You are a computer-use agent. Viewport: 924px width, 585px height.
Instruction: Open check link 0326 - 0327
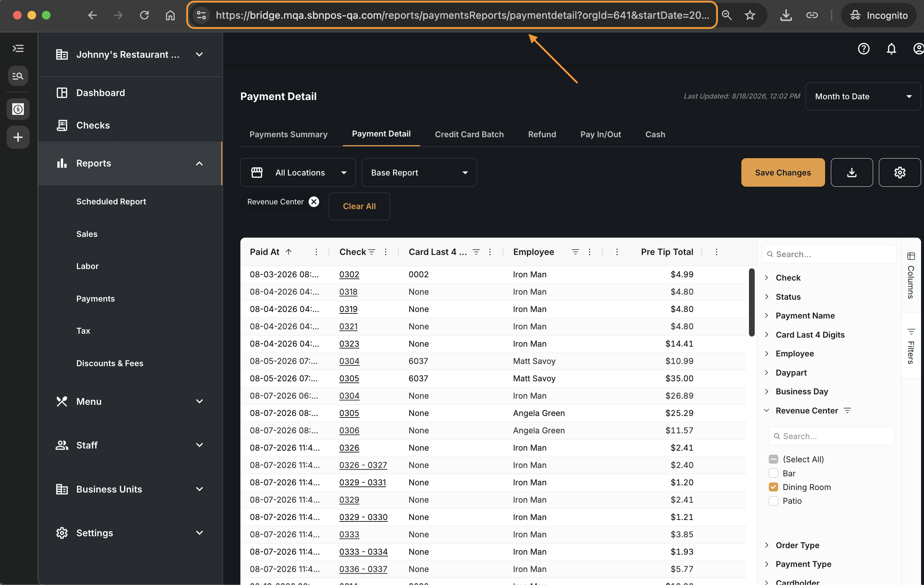pyautogui.click(x=363, y=465)
